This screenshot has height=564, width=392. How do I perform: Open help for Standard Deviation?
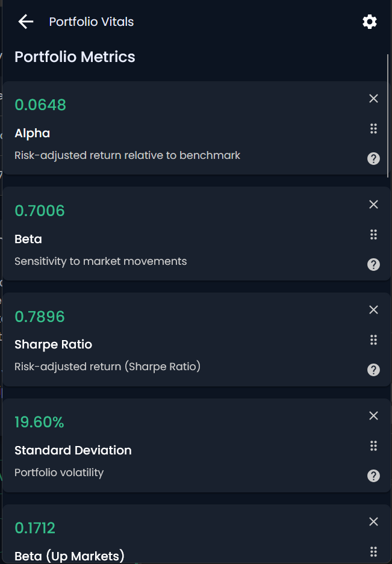click(374, 476)
